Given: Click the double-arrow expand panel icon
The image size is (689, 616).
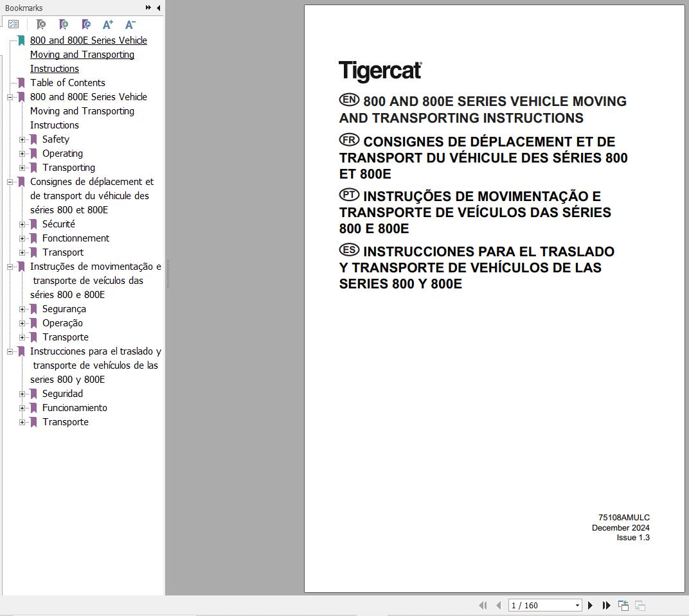Looking at the screenshot, I should [x=148, y=8].
